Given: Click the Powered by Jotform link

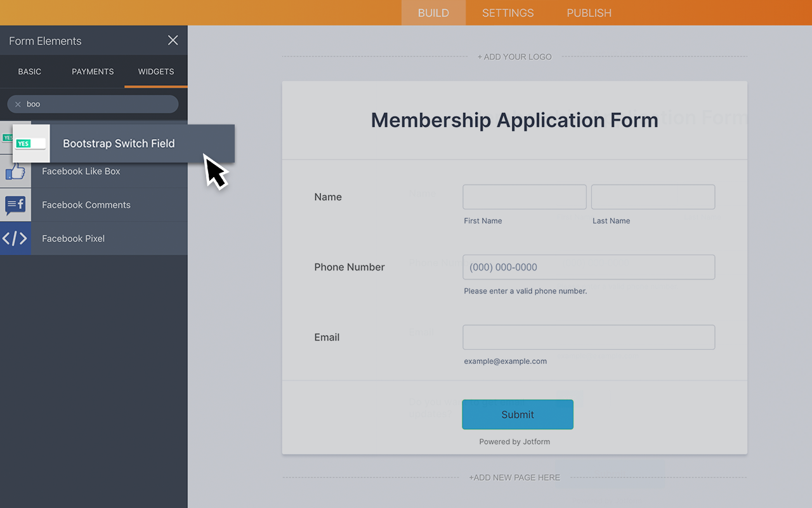Looking at the screenshot, I should coord(514,441).
